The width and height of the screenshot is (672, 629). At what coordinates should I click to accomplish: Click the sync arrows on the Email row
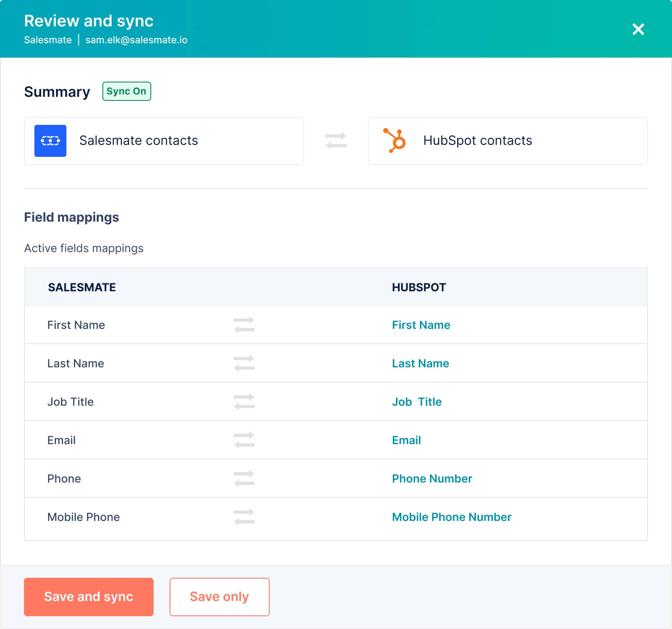pyautogui.click(x=244, y=440)
